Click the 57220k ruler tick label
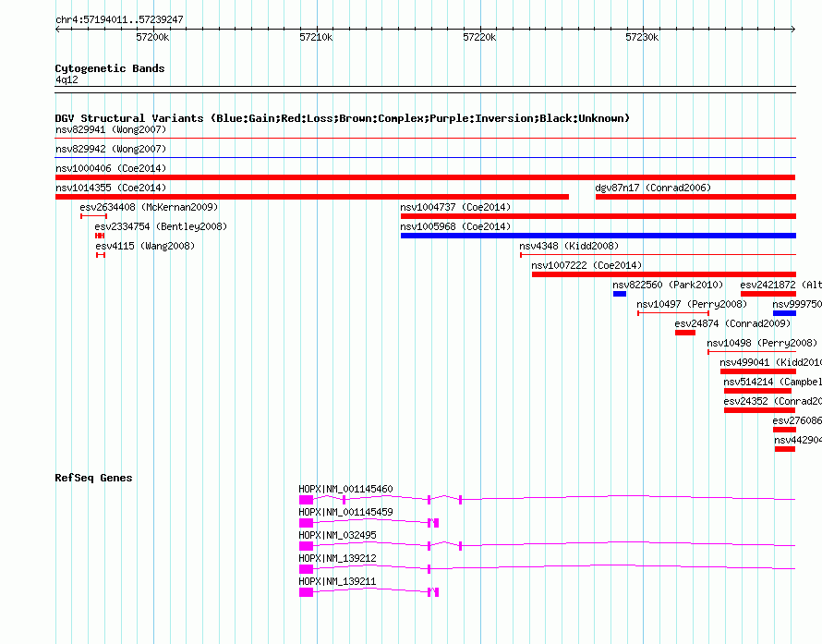822x644 pixels. tap(479, 37)
